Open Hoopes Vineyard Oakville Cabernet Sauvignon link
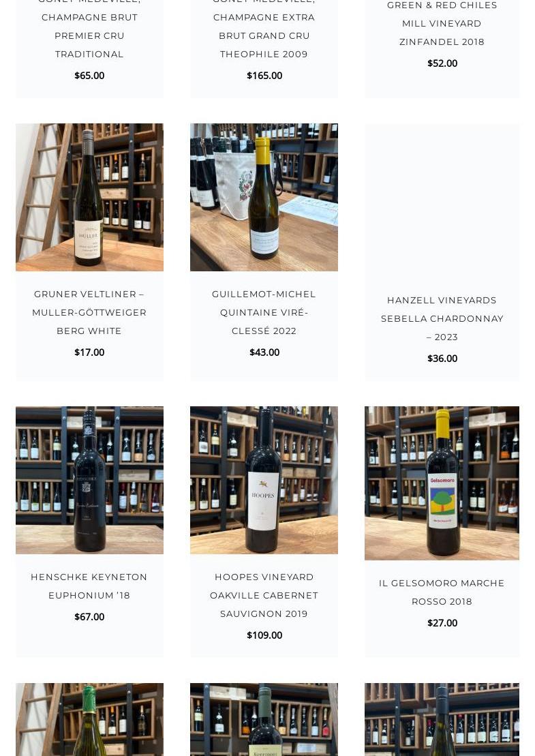The image size is (535, 756). (x=264, y=595)
